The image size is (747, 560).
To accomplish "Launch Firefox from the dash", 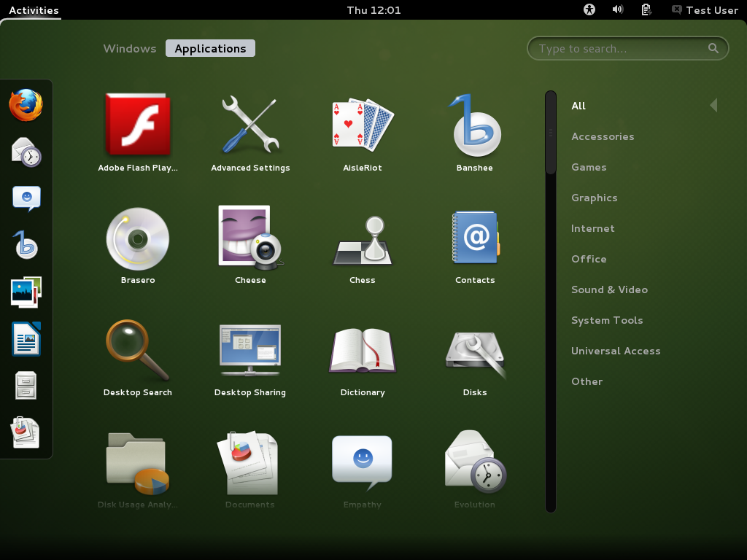I will point(26,104).
